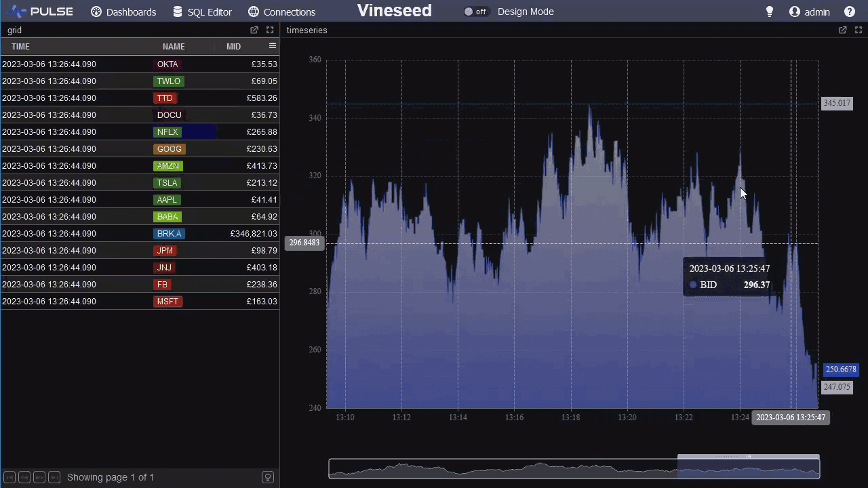Click the TWLO name tag
The image size is (868, 488).
click(169, 81)
